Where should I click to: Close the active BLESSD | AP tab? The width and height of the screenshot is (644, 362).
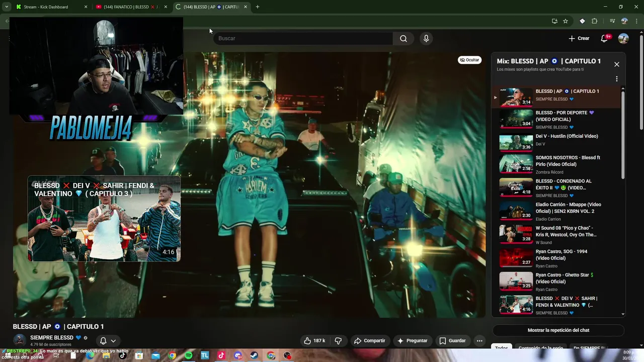pos(246,7)
